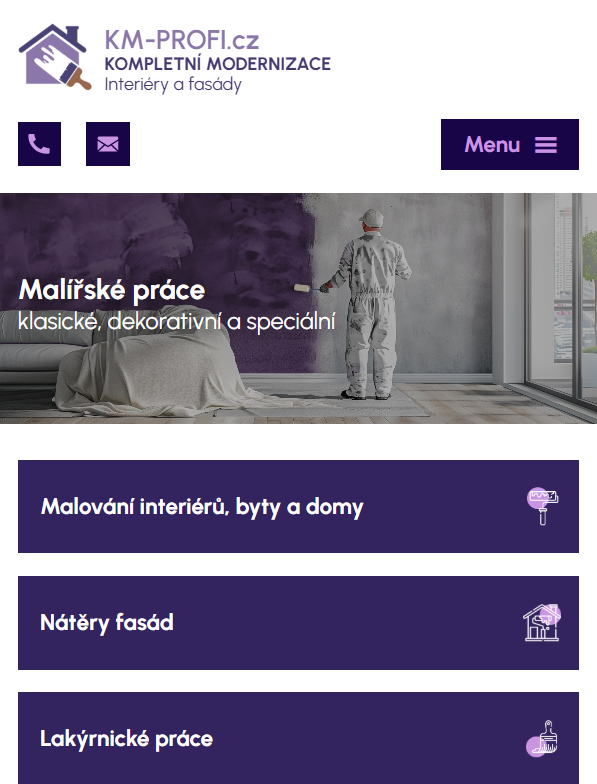
Task: Open the hamburger menu icon
Action: click(546, 145)
